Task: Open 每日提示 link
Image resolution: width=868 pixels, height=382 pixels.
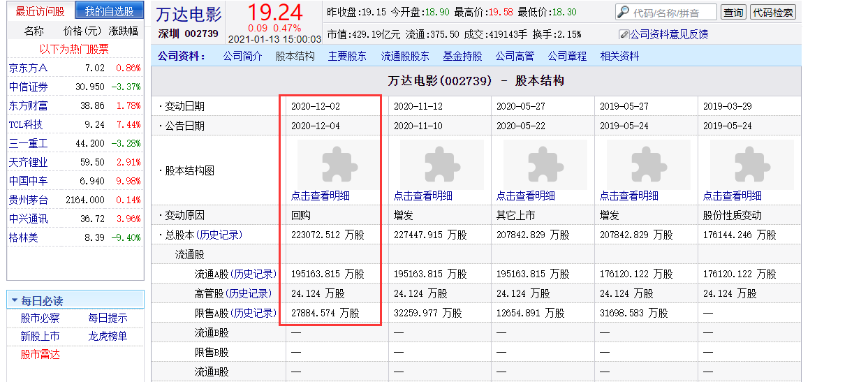Action: coord(108,318)
